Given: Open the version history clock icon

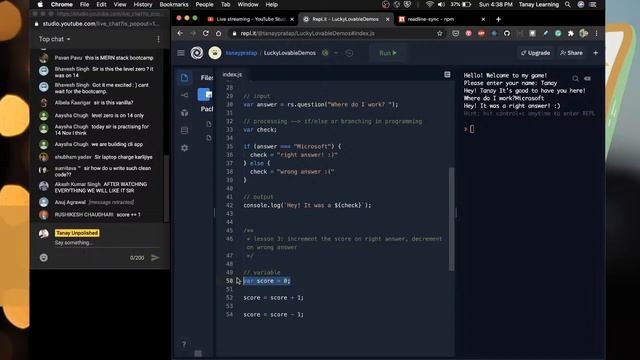Looking at the screenshot, I should [x=349, y=53].
